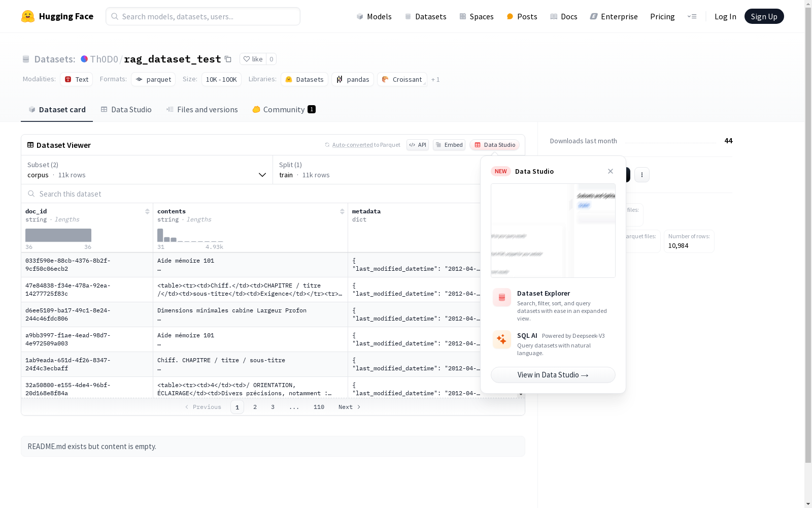
Task: Click the SQL AI sparkle icon
Action: [502, 339]
